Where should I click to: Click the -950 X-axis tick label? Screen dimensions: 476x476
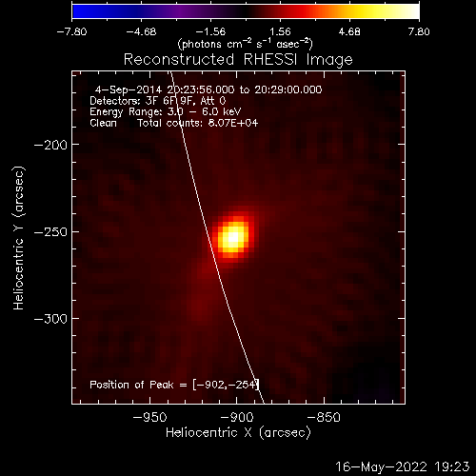point(149,417)
